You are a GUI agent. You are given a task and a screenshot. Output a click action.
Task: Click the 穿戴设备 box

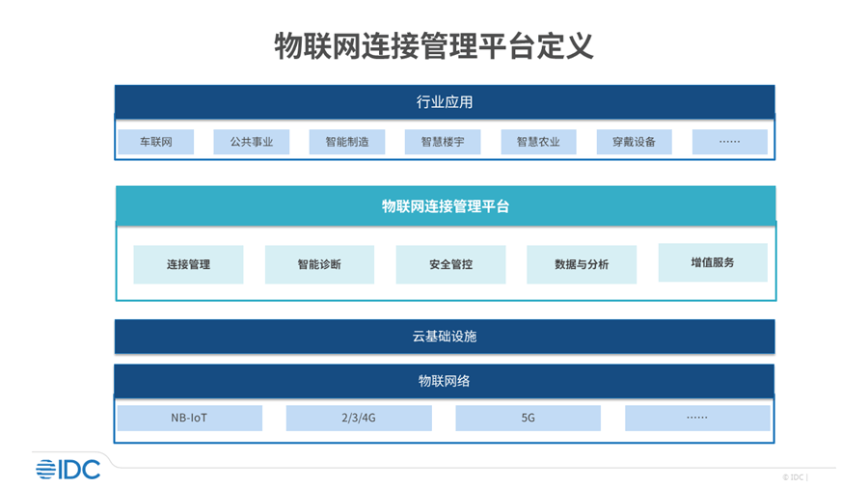click(635, 142)
